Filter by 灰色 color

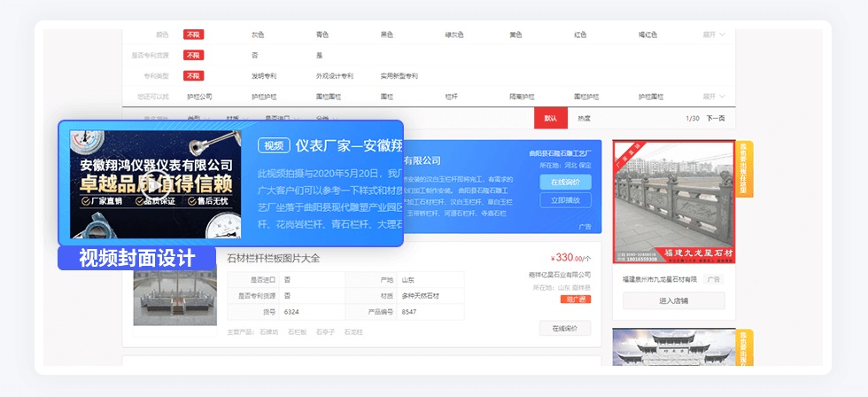click(x=258, y=35)
